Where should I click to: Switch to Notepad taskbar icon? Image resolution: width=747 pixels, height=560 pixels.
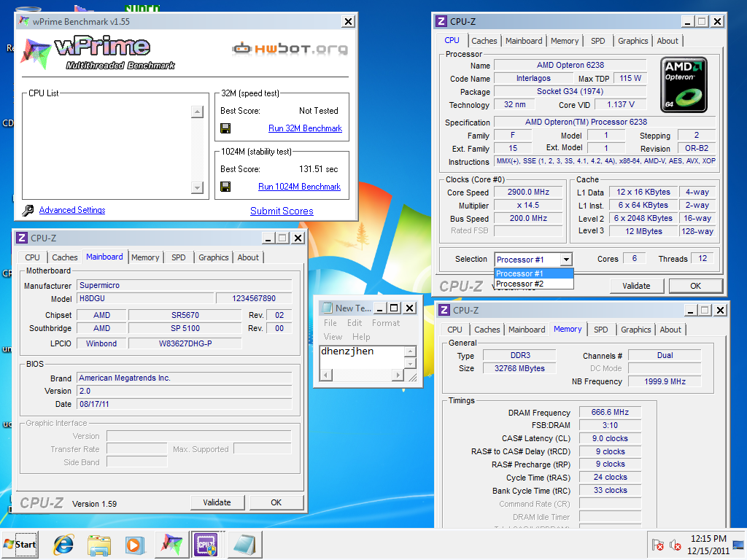click(245, 545)
